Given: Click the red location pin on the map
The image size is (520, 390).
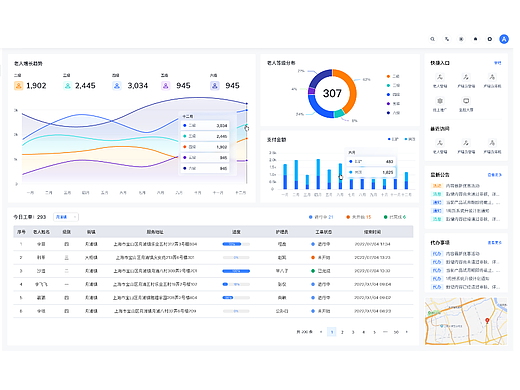Looking at the screenshot, I should pyautogui.click(x=487, y=321).
